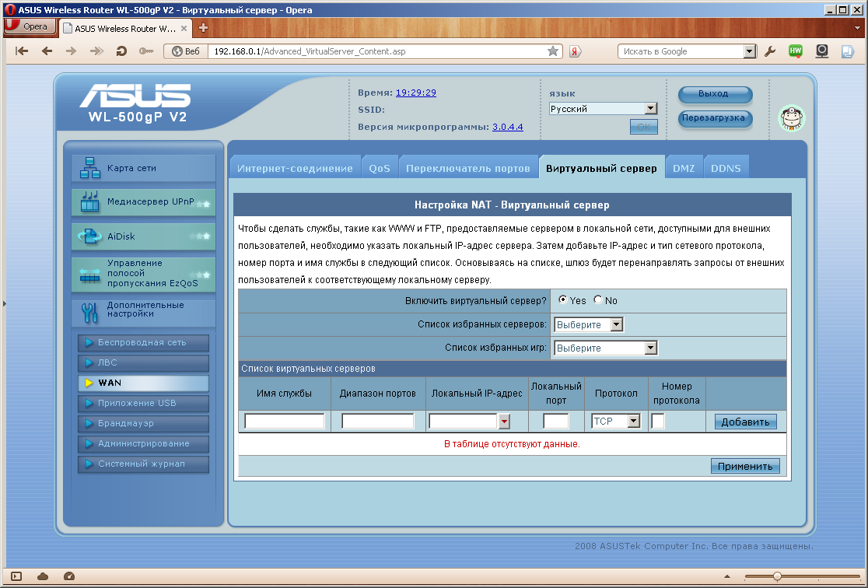
Task: Switch to Интернет-соединение tab
Action: click(x=295, y=168)
